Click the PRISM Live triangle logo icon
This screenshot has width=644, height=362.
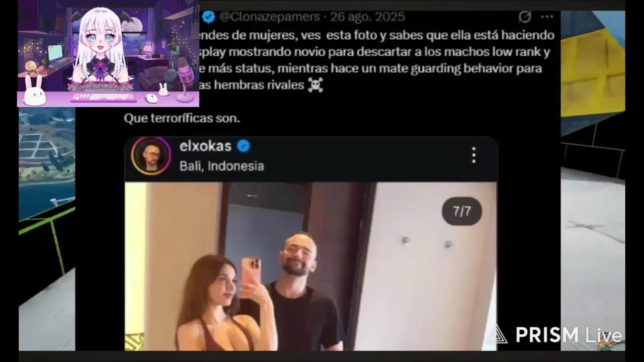pos(496,336)
